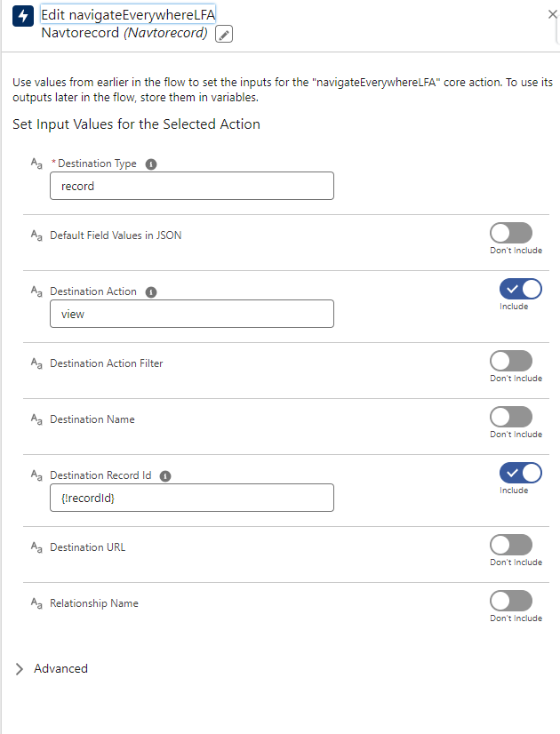
Task: Disable the Destination Action include toggle
Action: click(521, 289)
